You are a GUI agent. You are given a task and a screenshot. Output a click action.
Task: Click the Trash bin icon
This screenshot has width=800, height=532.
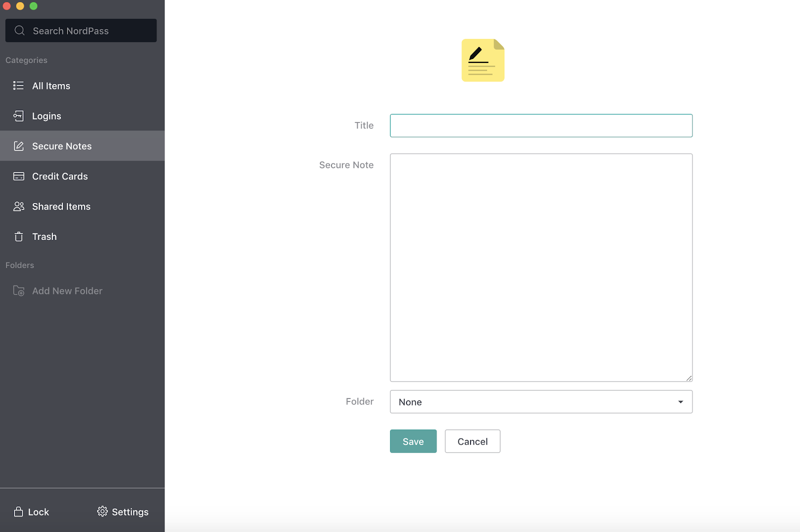point(18,236)
